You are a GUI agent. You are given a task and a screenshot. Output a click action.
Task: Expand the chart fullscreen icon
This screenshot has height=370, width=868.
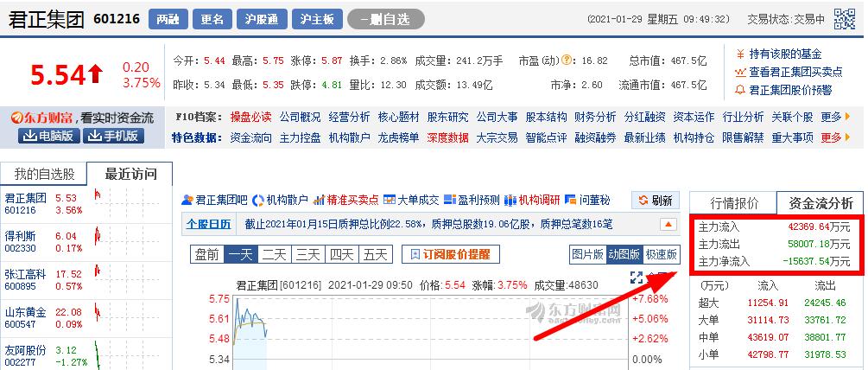coord(637,278)
